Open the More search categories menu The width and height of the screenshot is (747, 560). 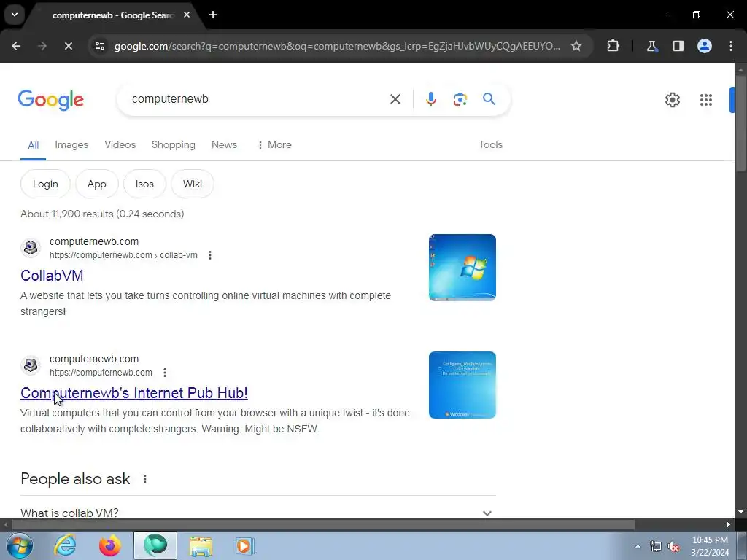coord(274,145)
